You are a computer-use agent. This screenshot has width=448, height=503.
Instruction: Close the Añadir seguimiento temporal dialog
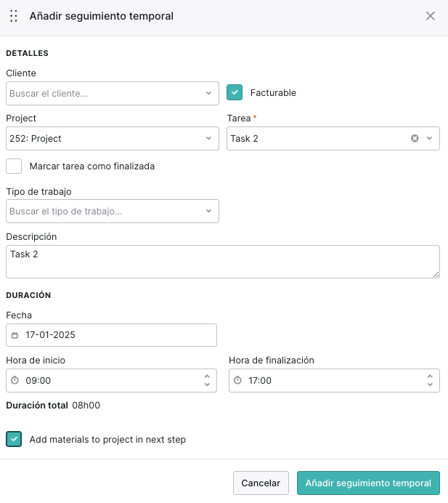click(430, 16)
